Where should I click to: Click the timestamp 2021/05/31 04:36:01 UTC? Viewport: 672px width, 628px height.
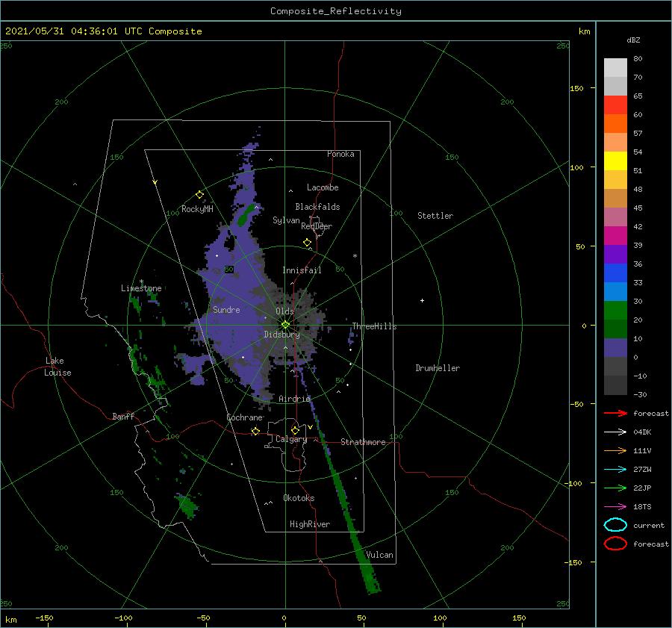pyautogui.click(x=73, y=31)
